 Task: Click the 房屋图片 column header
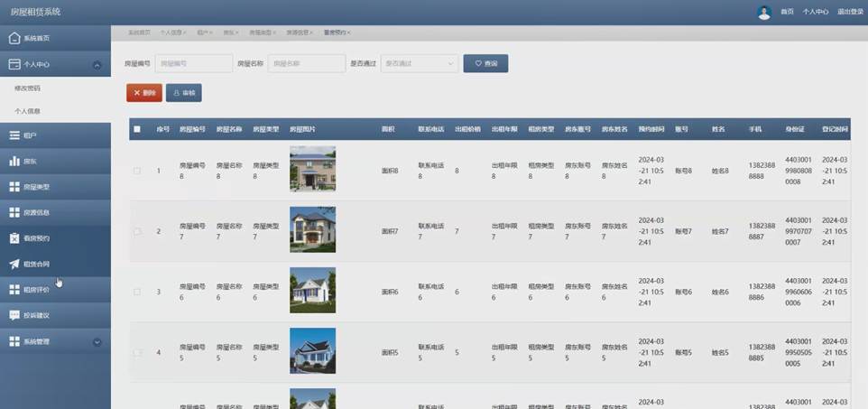pos(303,129)
